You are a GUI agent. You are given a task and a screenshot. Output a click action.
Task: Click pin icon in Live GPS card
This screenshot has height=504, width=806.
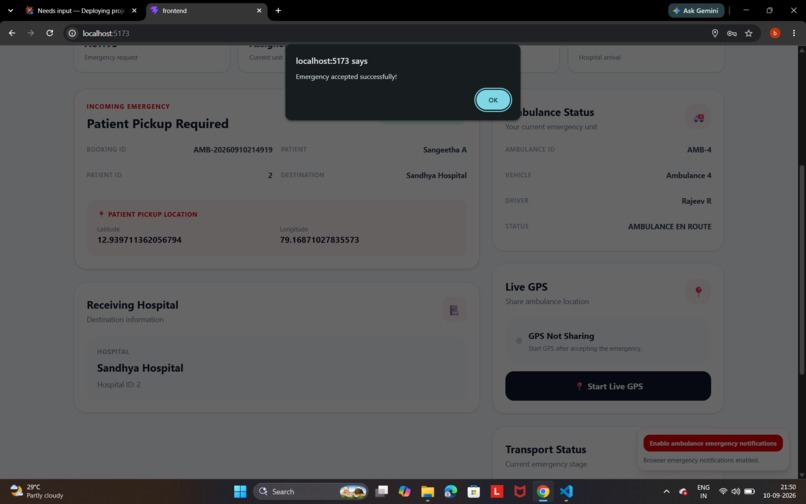click(698, 291)
